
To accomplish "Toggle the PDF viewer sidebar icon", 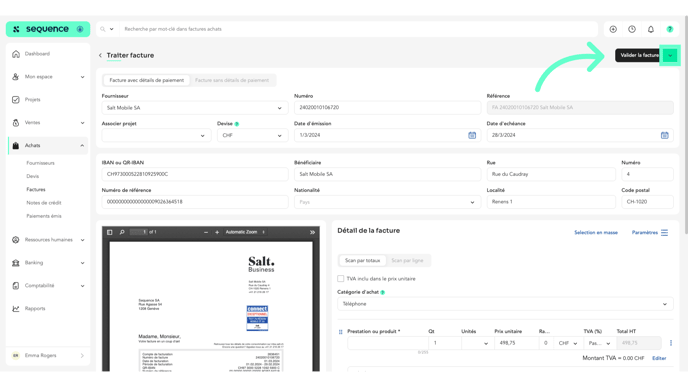I will 110,232.
